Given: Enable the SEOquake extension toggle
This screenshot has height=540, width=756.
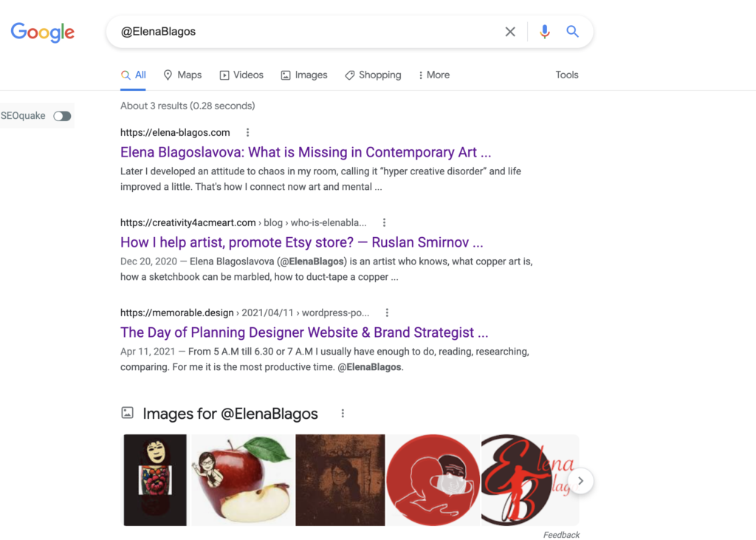Looking at the screenshot, I should click(62, 116).
